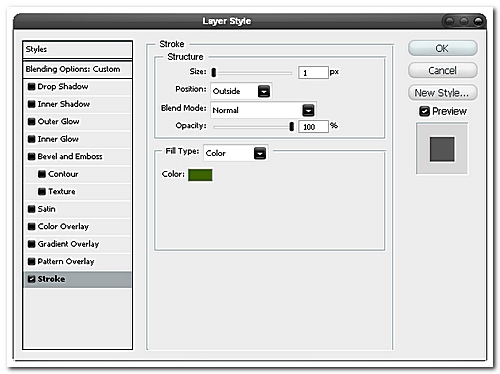This screenshot has width=500, height=374.
Task: Select the Gradient Overlay label
Action: click(x=68, y=244)
